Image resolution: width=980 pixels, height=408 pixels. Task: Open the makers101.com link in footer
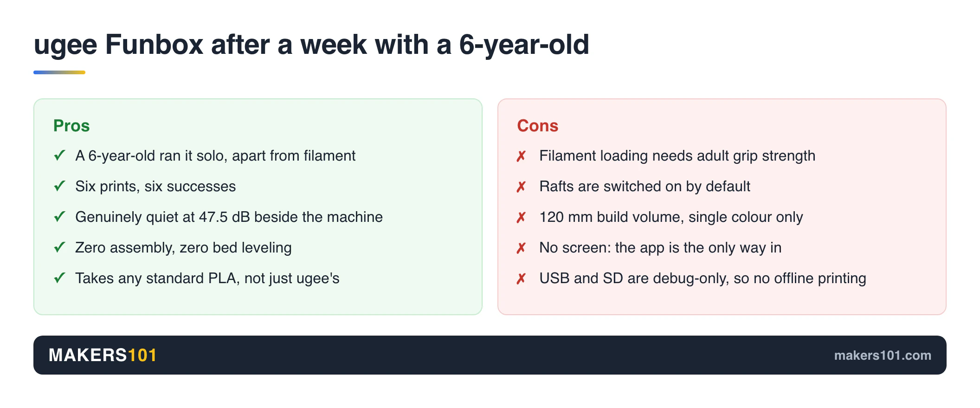883,355
